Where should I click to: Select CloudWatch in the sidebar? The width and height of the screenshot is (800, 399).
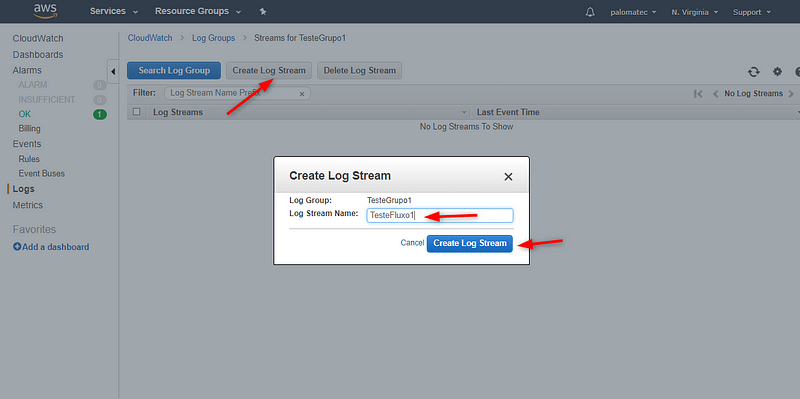[x=38, y=39]
